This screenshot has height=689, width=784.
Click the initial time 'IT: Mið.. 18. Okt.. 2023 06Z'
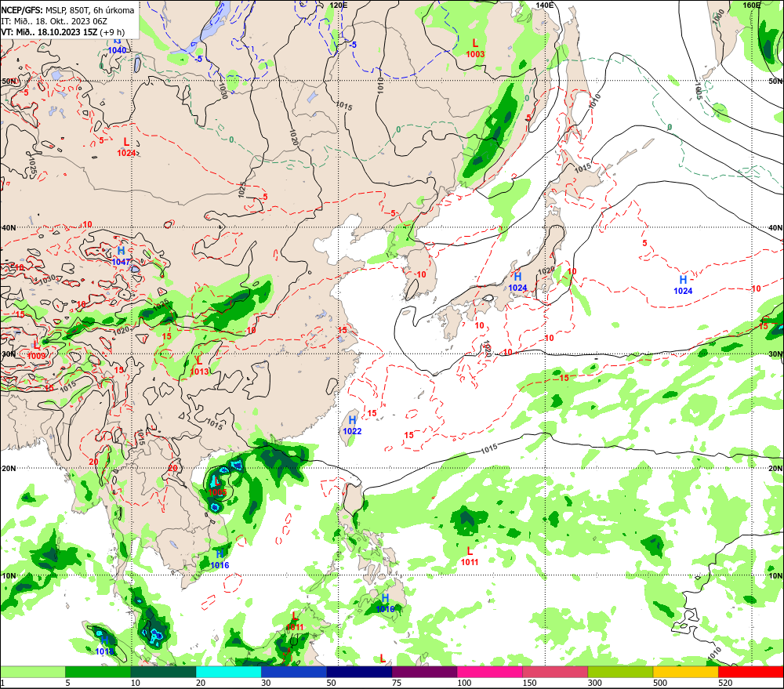click(x=54, y=21)
